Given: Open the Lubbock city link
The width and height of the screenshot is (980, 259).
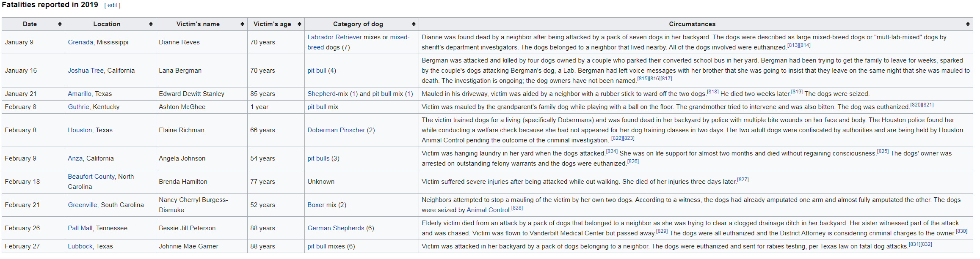Looking at the screenshot, I should tap(80, 246).
